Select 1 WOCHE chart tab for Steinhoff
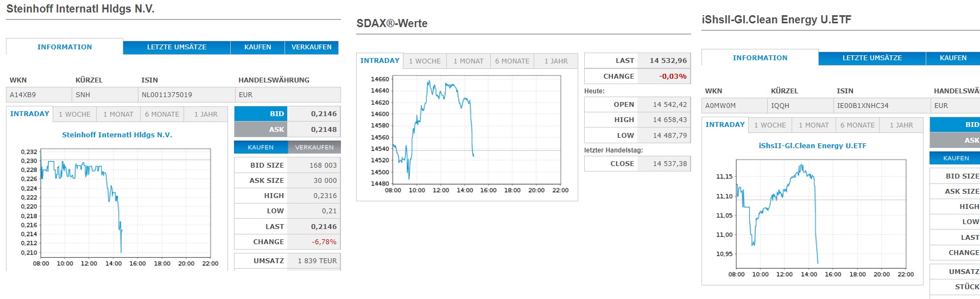Viewport: 980px width, 299px height. 74,114
